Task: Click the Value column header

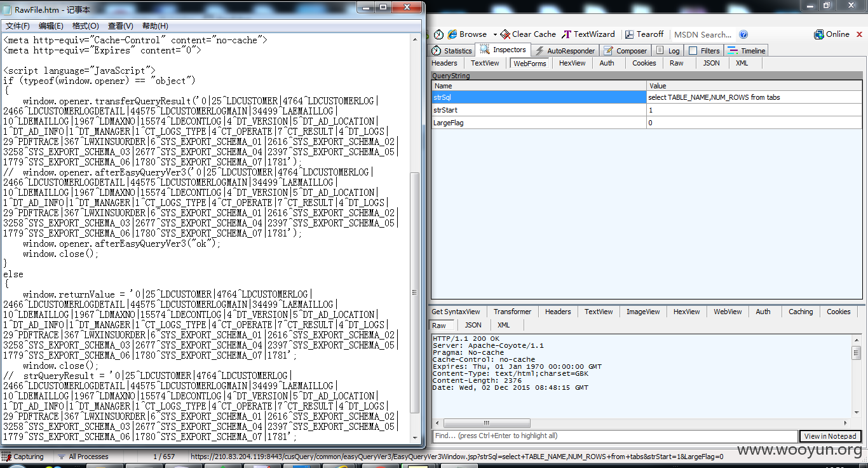Action: (x=754, y=86)
